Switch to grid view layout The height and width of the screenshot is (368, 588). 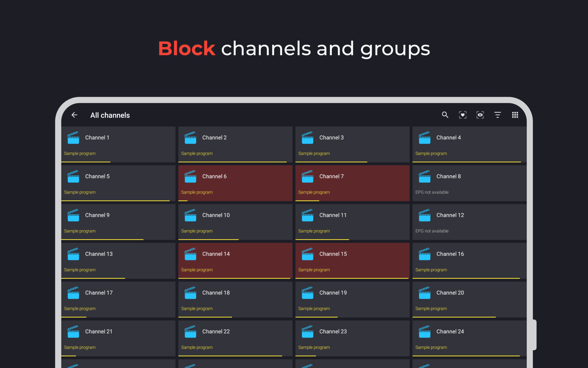coord(515,115)
